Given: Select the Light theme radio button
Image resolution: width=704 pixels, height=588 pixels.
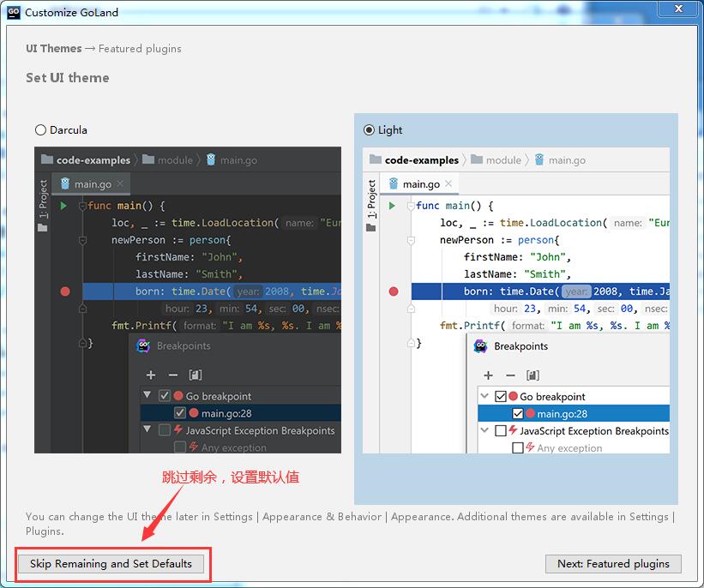Looking at the screenshot, I should (369, 130).
